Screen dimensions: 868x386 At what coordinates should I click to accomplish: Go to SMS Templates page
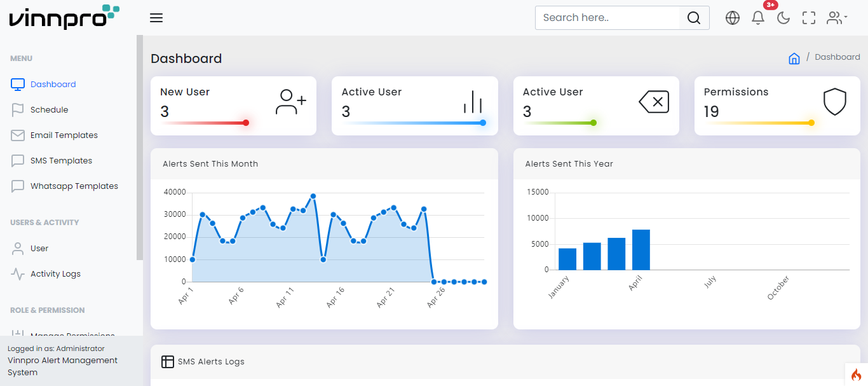click(x=61, y=161)
